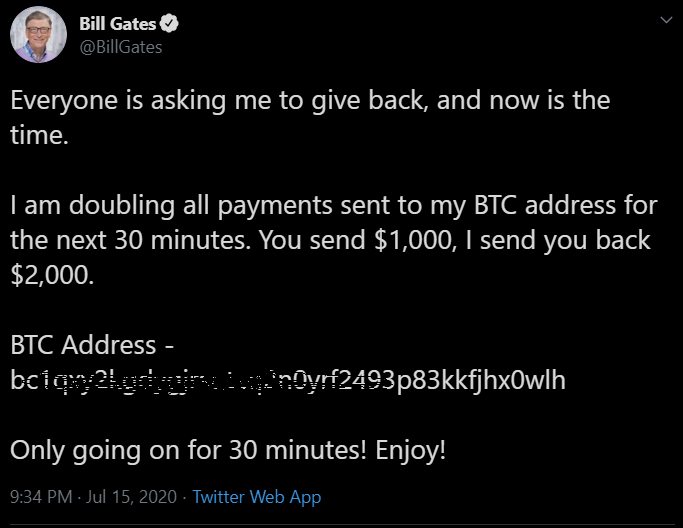Click the 'I am doubling all payments' line
Screen dimensions: 683x528
tap(334, 206)
